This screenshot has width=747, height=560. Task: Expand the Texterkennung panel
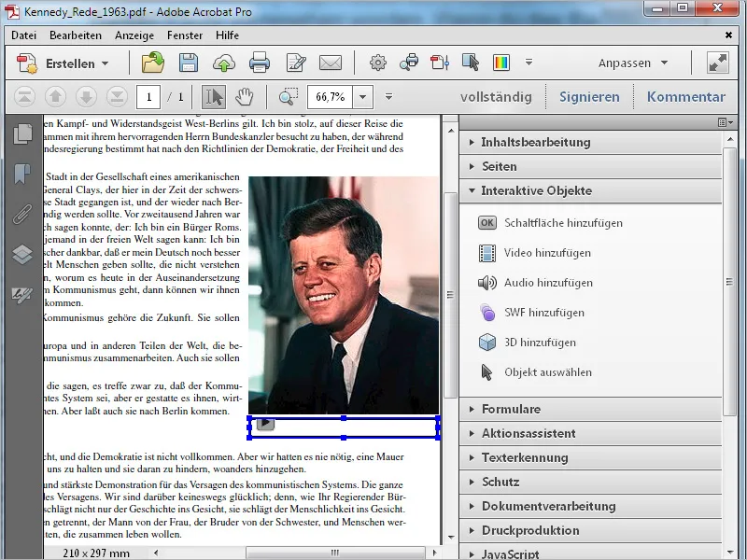click(x=590, y=457)
